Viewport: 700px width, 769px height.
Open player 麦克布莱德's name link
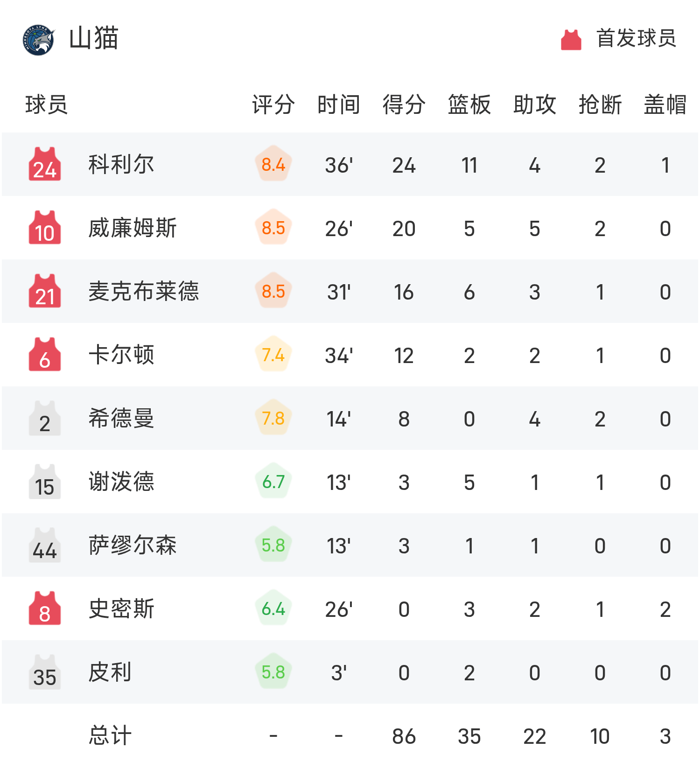pyautogui.click(x=144, y=292)
